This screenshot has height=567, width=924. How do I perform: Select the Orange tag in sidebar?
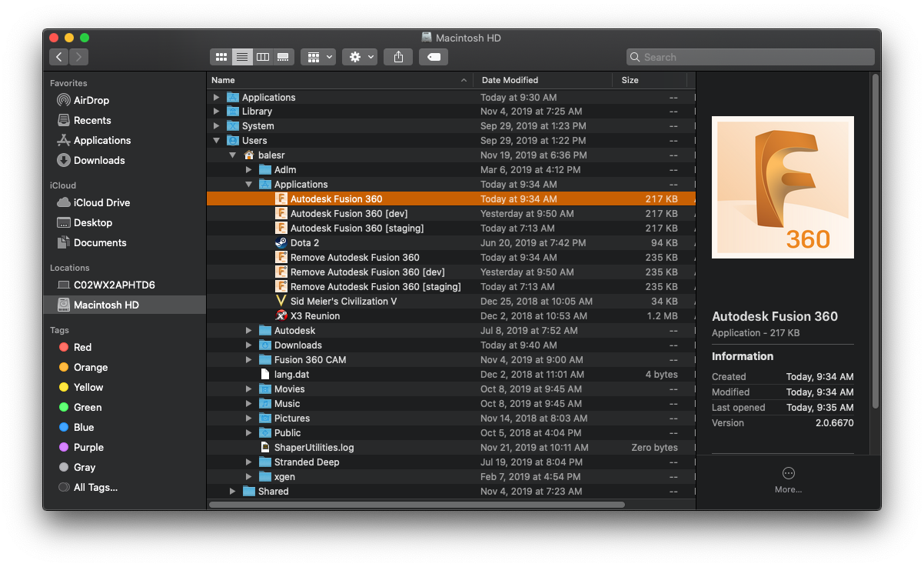(90, 367)
